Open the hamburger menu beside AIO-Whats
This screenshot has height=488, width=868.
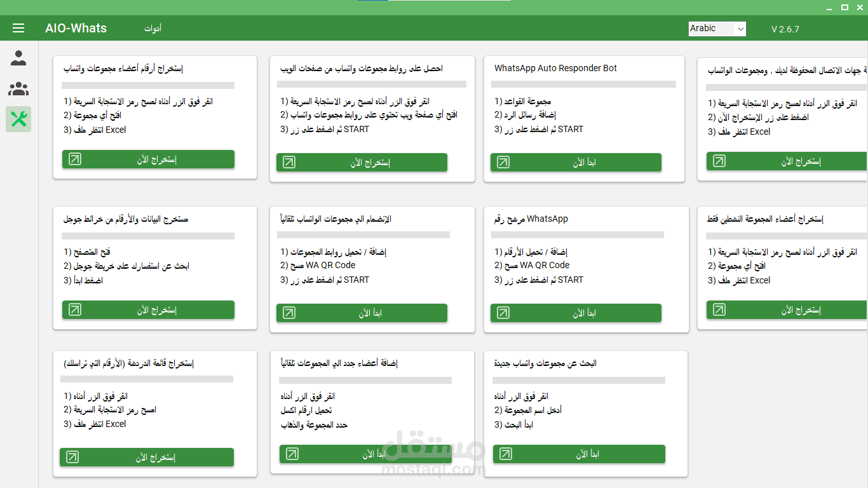point(18,29)
